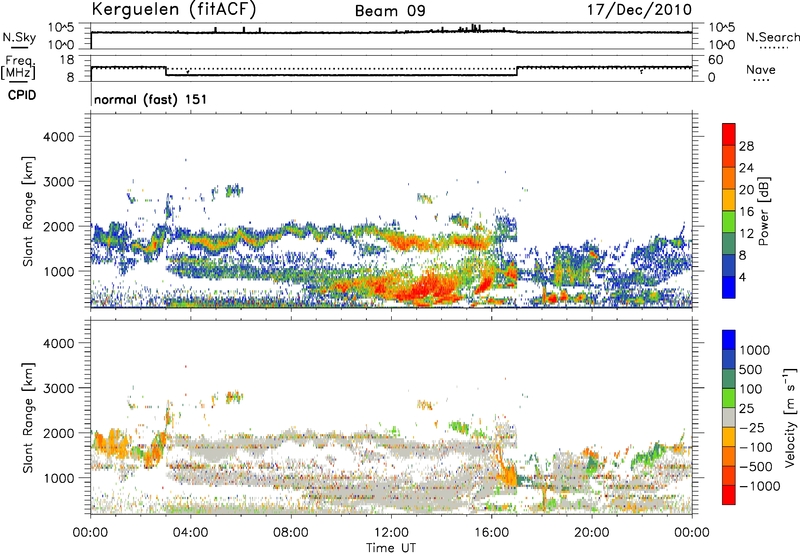The width and height of the screenshot is (800, 554).
Task: Click the '28' power colorbar tick label
Action: click(746, 146)
